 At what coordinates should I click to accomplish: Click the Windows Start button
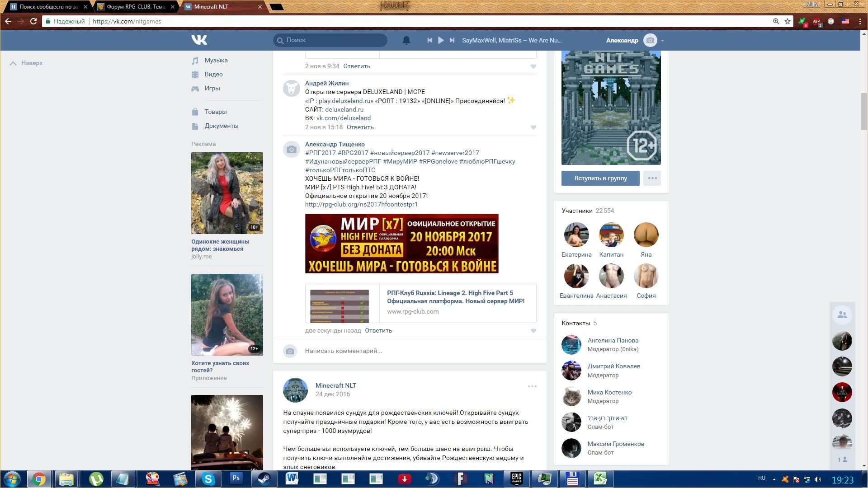tap(12, 479)
